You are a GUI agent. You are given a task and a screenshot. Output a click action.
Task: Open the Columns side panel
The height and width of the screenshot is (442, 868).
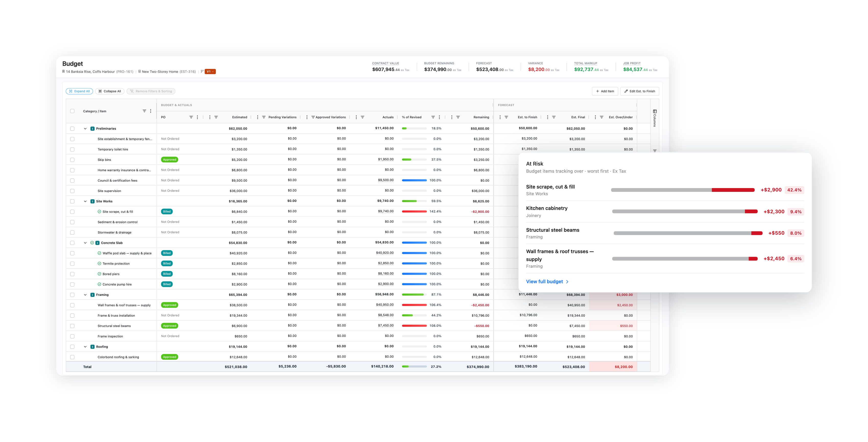[655, 118]
